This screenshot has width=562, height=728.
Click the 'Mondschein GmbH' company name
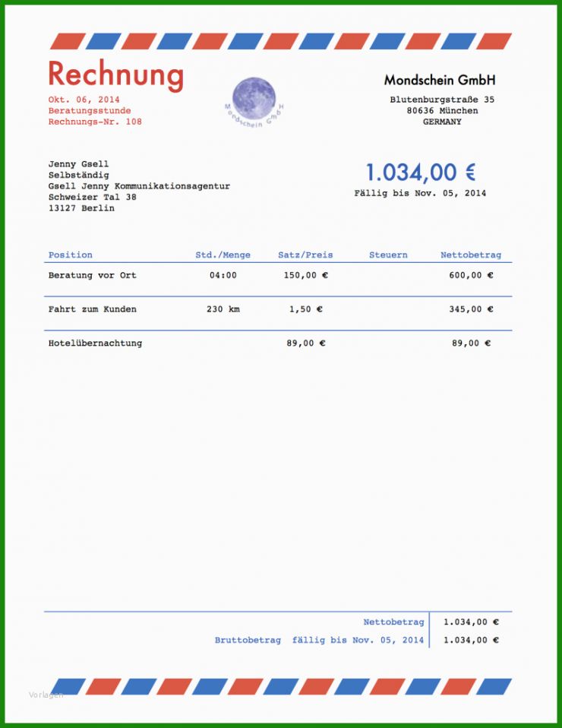pyautogui.click(x=440, y=81)
